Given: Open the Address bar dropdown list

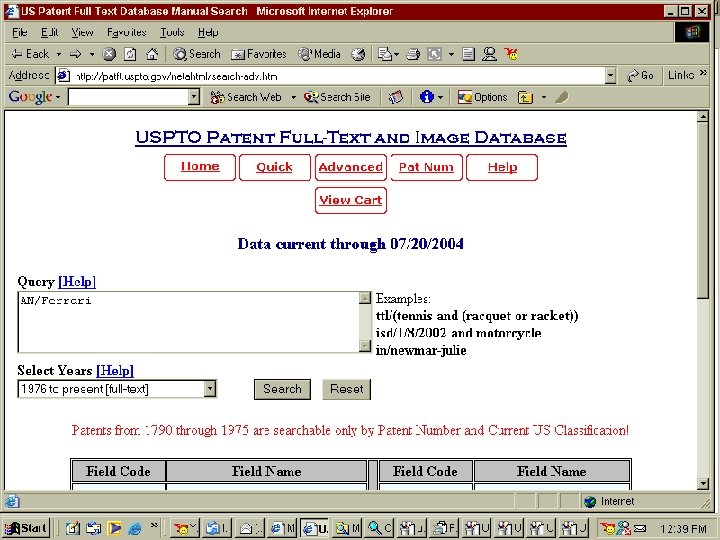Looking at the screenshot, I should [610, 76].
